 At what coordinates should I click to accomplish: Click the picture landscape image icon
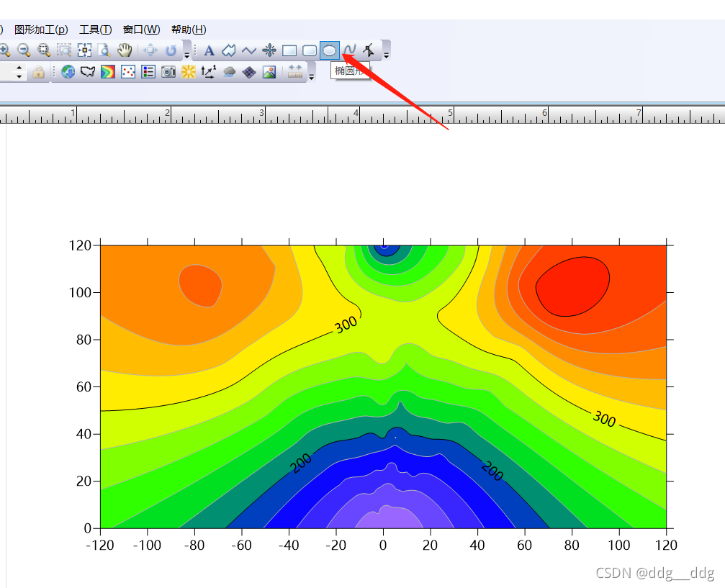(x=269, y=72)
